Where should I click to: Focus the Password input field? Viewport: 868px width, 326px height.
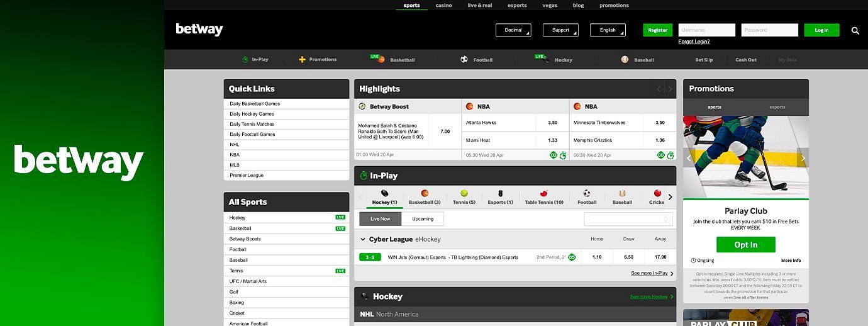770,30
